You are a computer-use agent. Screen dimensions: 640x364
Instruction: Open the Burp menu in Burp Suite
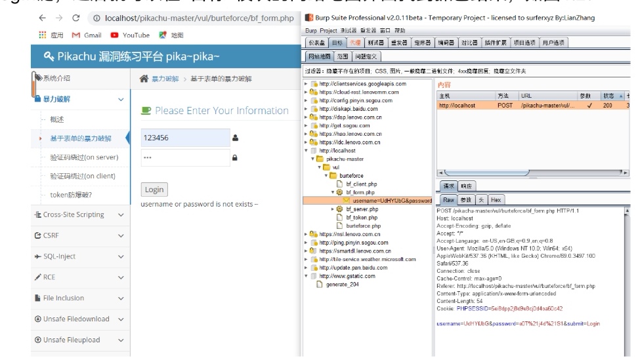(x=311, y=31)
